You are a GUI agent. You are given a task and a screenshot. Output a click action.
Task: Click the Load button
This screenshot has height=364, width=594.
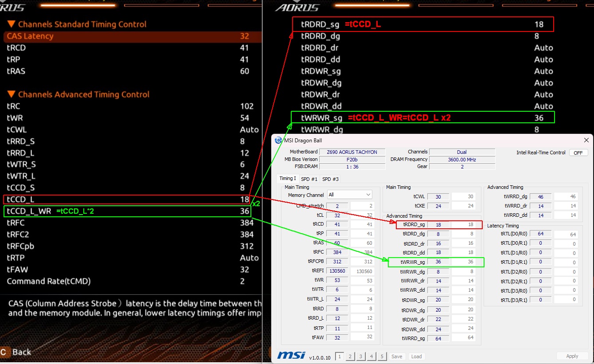417,356
